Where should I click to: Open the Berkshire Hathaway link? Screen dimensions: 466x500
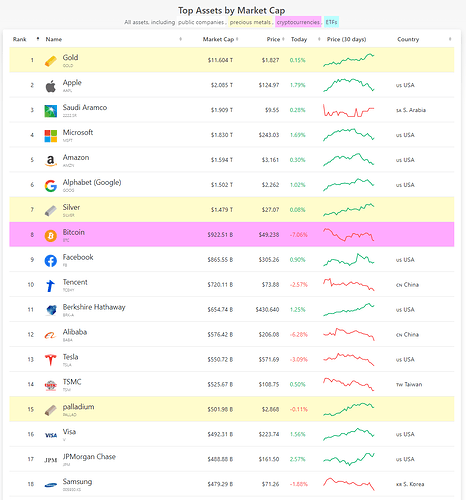pyautogui.click(x=94, y=307)
